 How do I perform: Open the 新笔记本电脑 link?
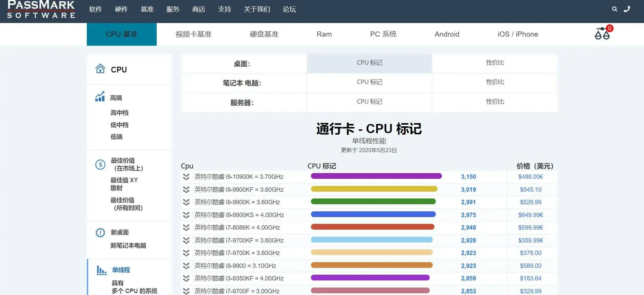(x=128, y=246)
